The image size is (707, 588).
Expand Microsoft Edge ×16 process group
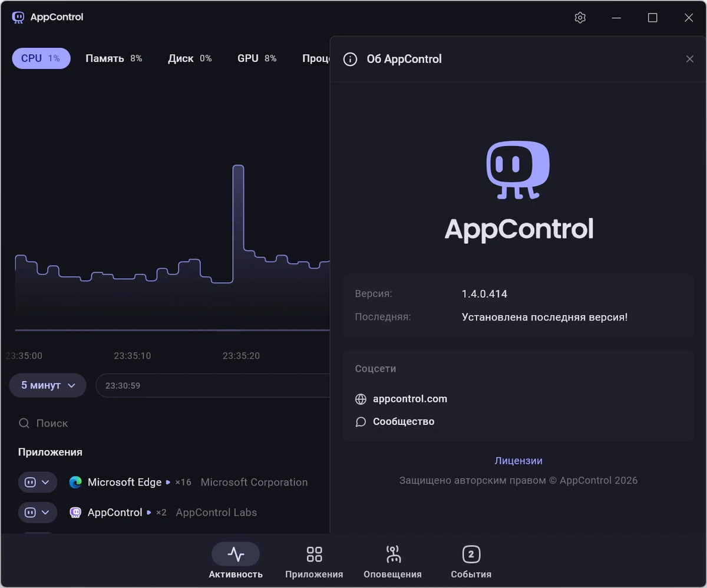(168, 482)
